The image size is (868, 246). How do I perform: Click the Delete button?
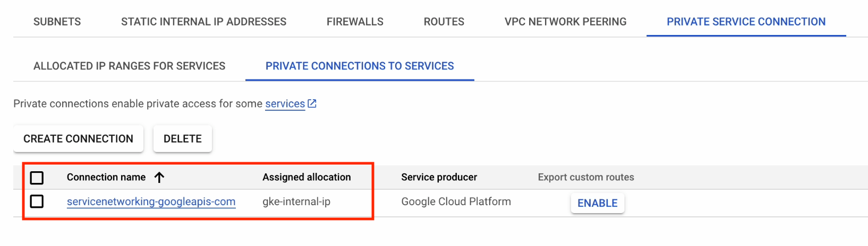(182, 139)
